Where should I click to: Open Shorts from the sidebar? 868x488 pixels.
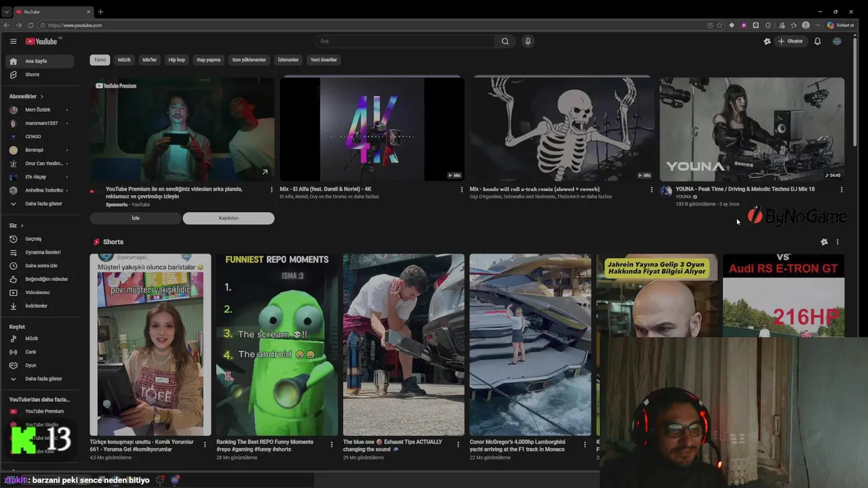click(41, 75)
